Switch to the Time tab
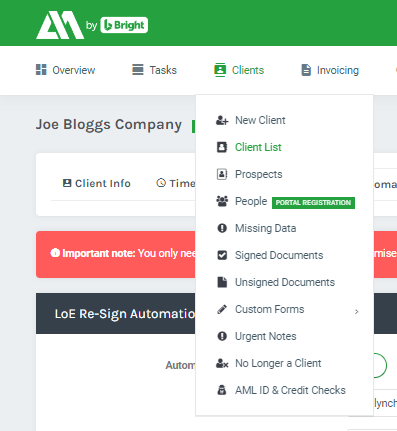Viewport: 397px width, 431px height. (x=176, y=183)
